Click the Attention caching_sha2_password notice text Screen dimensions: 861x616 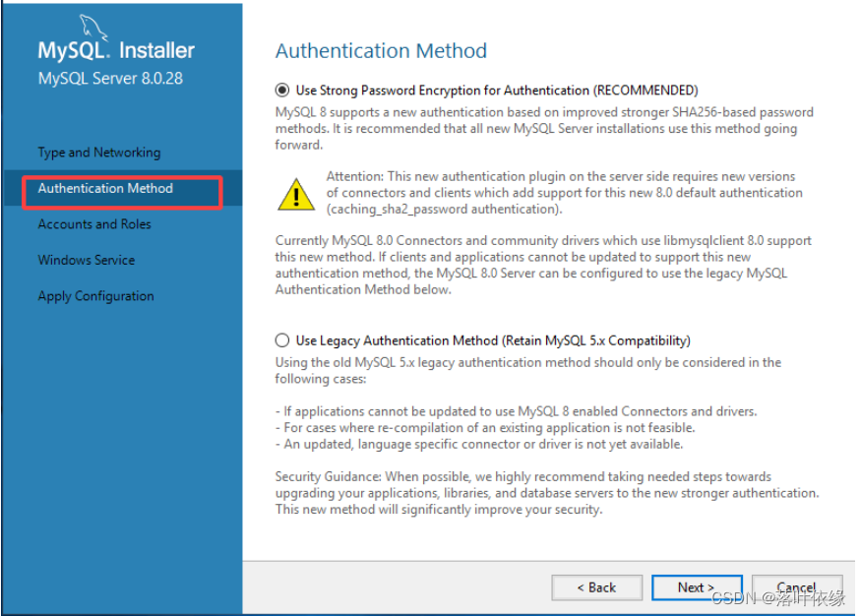point(565,193)
